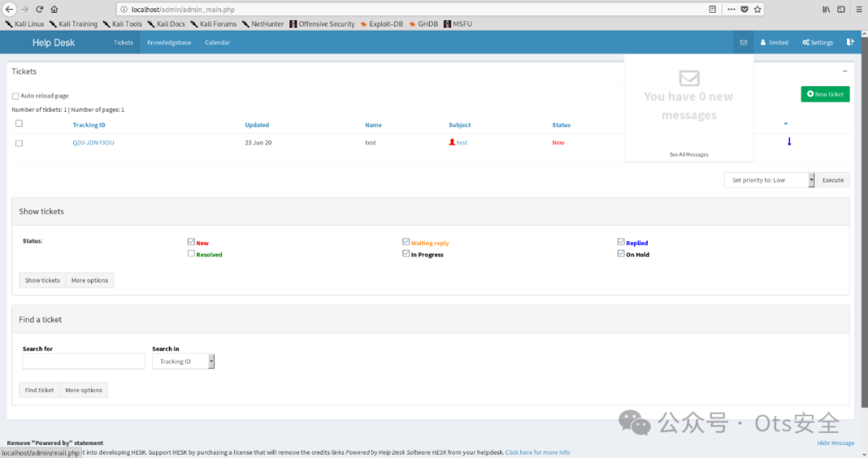868x458 pixels.
Task: Click blue low priority arrow on ticket row
Action: pyautogui.click(x=789, y=141)
